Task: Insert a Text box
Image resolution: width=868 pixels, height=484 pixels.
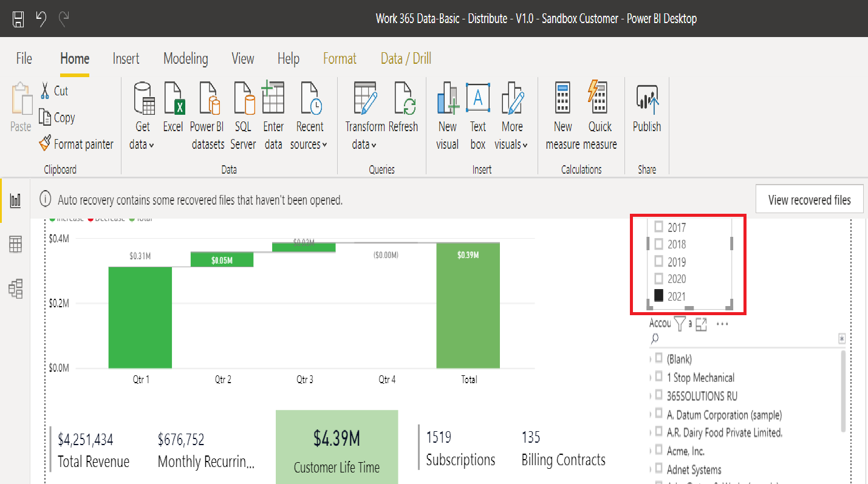Action: pos(478,117)
